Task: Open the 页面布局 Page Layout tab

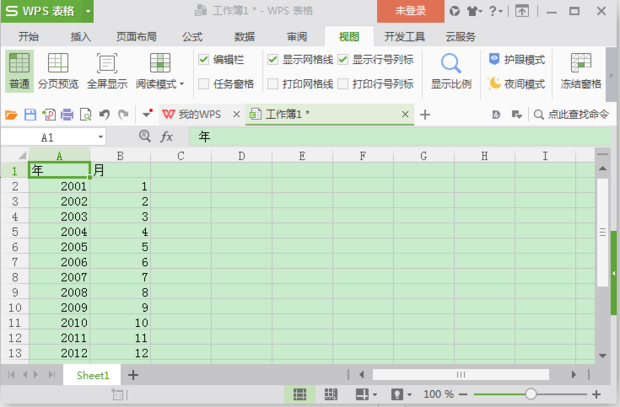Action: (x=136, y=37)
